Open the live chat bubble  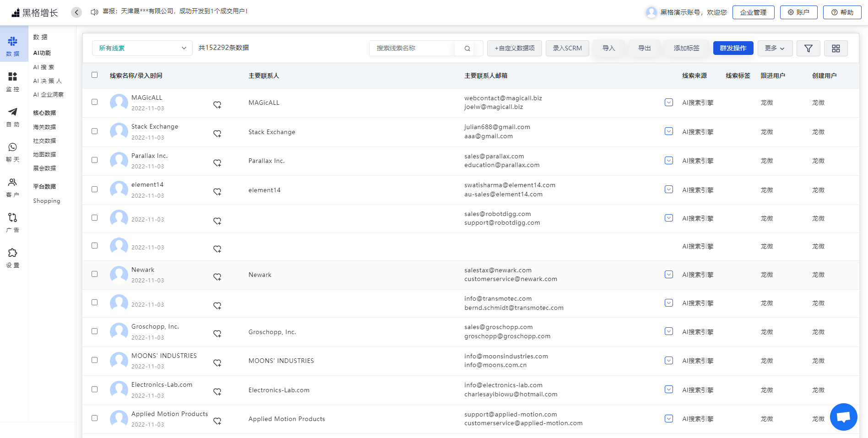pos(843,417)
